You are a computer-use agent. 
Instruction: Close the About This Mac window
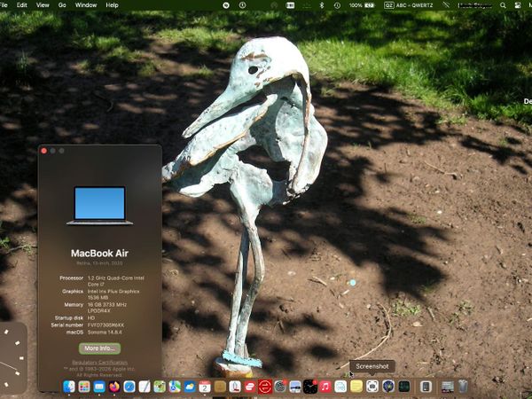click(44, 151)
